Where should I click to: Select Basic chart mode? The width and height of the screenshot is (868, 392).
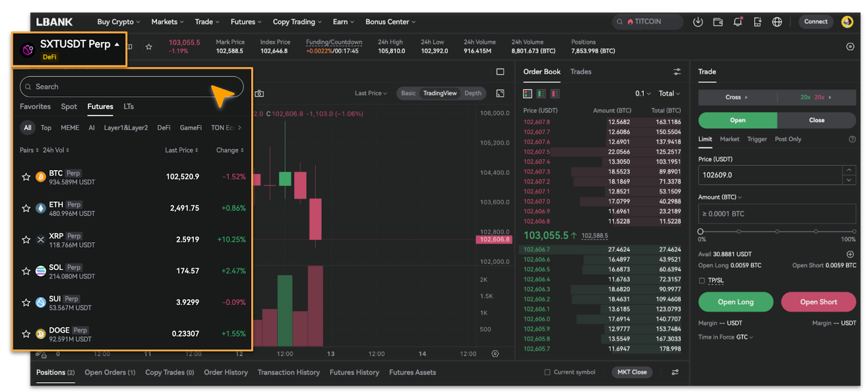[x=408, y=93]
